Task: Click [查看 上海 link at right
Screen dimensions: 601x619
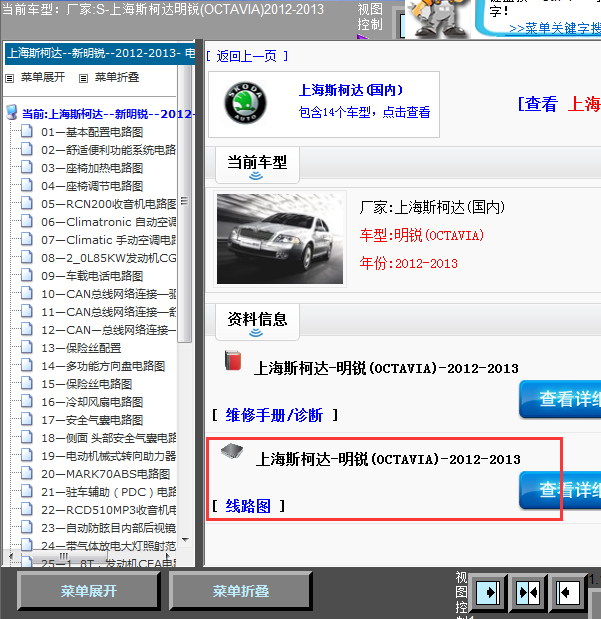Action: point(559,105)
